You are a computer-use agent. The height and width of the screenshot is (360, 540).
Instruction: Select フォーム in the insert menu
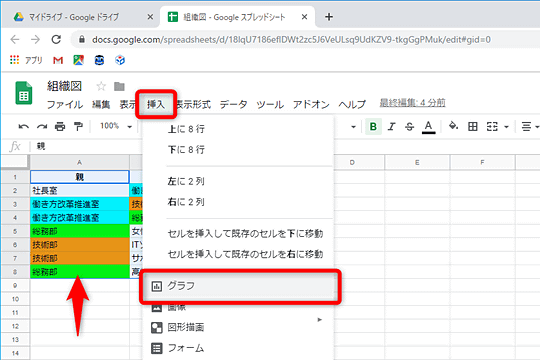click(238, 348)
